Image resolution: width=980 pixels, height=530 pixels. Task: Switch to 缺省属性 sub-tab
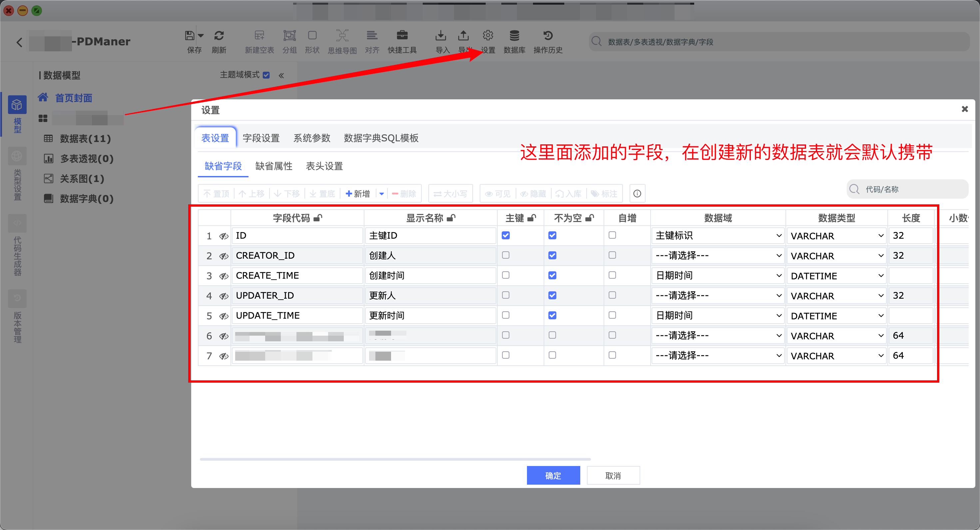[273, 166]
